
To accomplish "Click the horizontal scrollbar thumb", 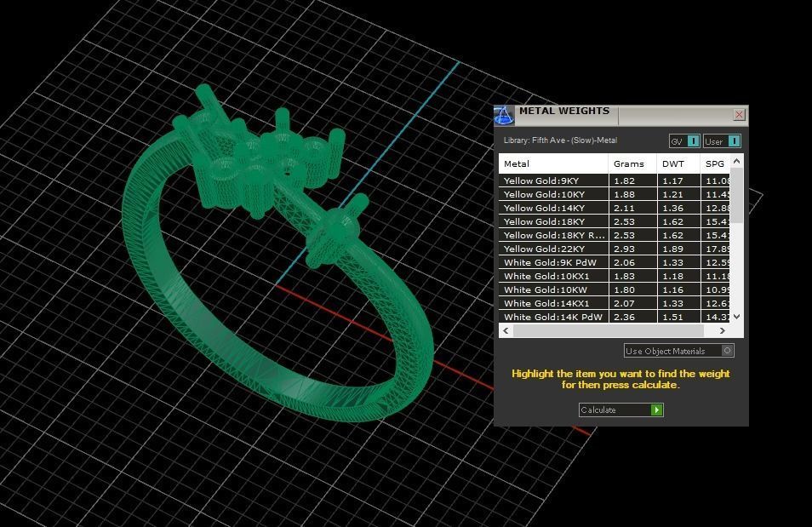I will pos(609,330).
